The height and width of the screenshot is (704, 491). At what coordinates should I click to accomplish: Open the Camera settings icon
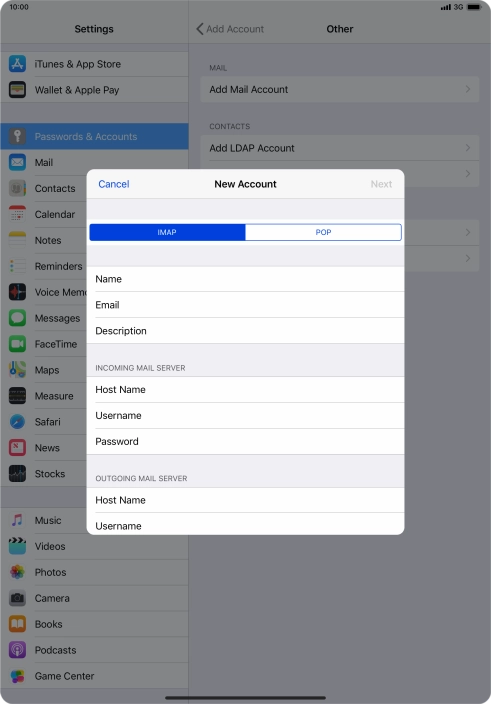tap(17, 598)
